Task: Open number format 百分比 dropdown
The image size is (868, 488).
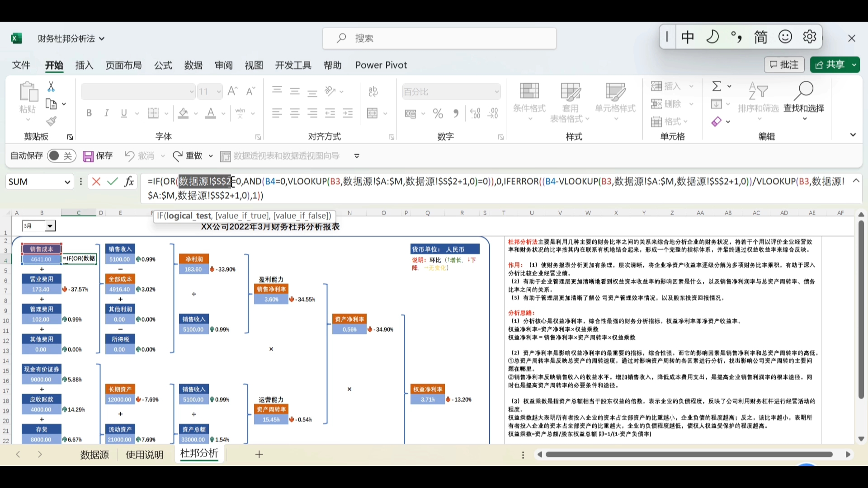Action: point(496,92)
